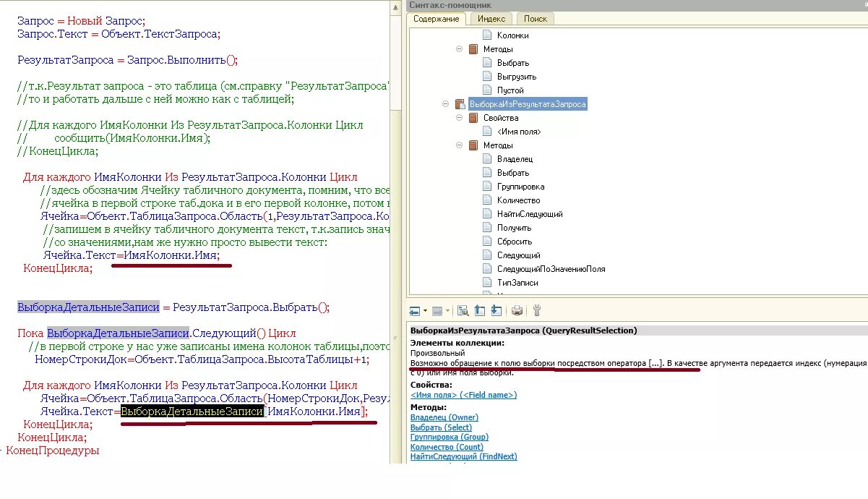
Task: Click the line 'Запрос = Новый Запрос;'
Action: pos(81,21)
